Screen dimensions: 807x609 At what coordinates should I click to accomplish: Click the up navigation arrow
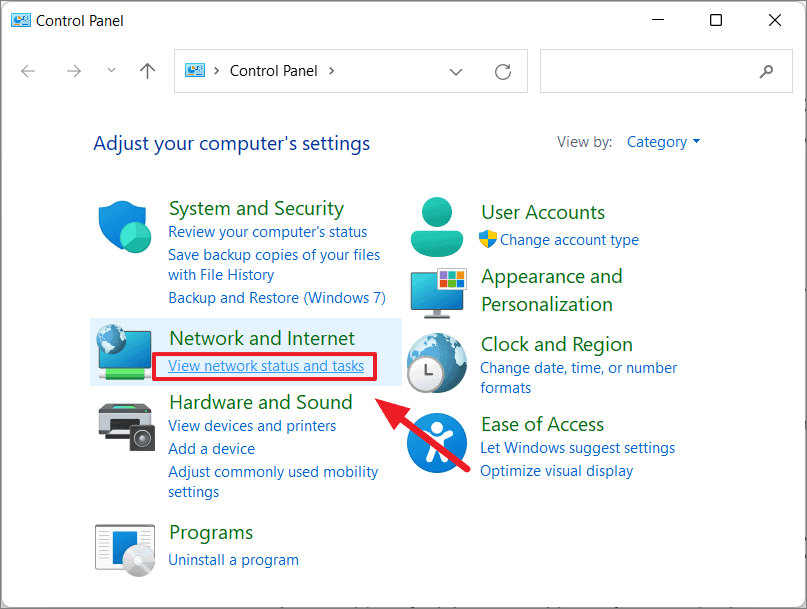(x=147, y=71)
